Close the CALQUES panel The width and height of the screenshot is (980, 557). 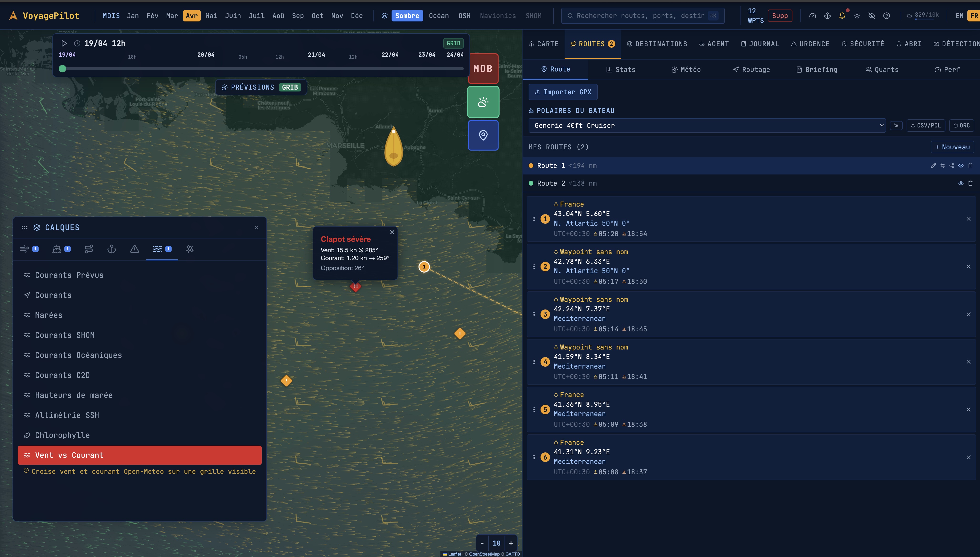[256, 228]
